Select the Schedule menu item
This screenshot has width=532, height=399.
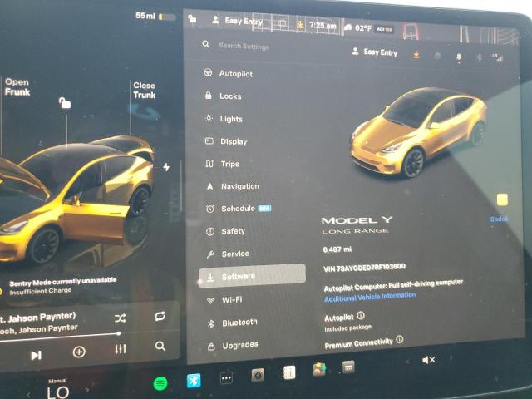[239, 209]
